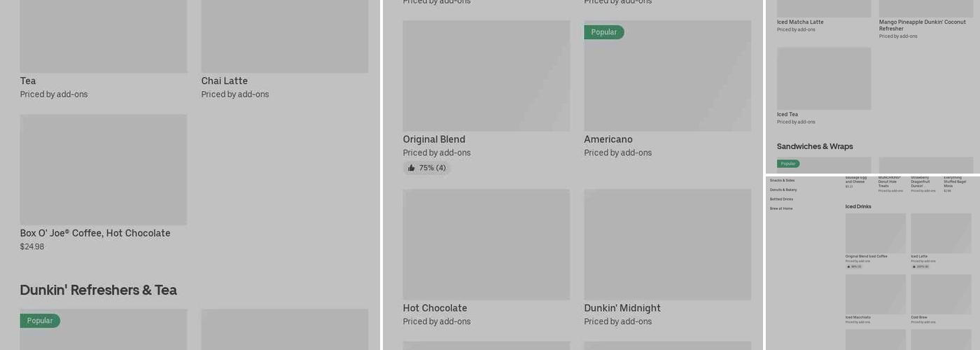
Task: Click the rating icon under Original Blend Iced Coffee
Action: tap(848, 267)
